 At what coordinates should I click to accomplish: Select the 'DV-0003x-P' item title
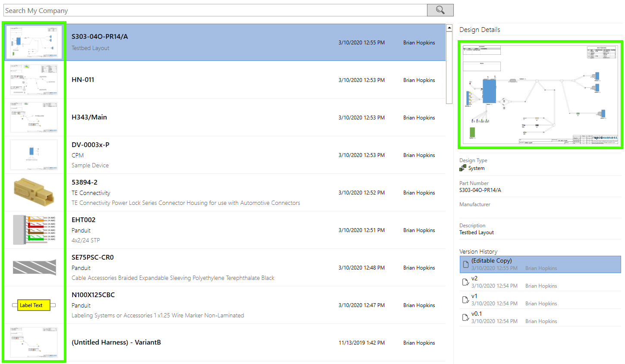click(91, 145)
